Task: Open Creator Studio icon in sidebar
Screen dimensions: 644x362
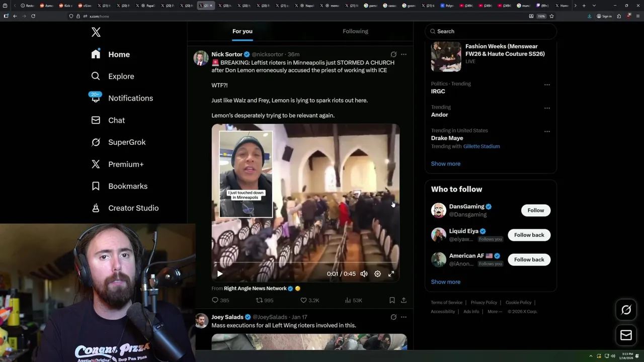Action: [96, 208]
